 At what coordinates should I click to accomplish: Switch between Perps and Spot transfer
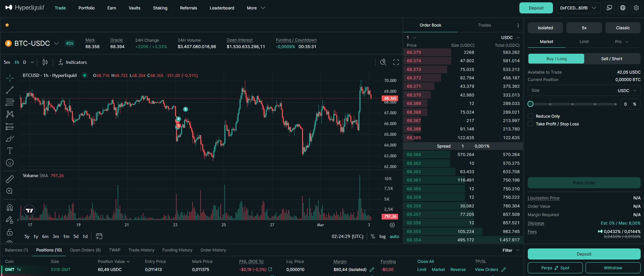pos(555,268)
